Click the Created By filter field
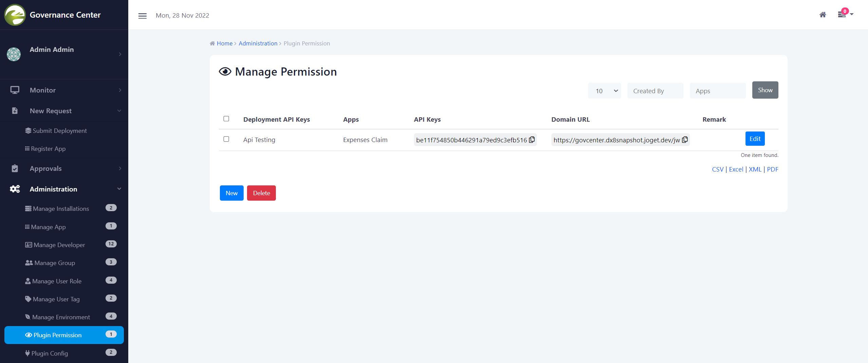Screen dimensions: 868x363 (x=655, y=91)
